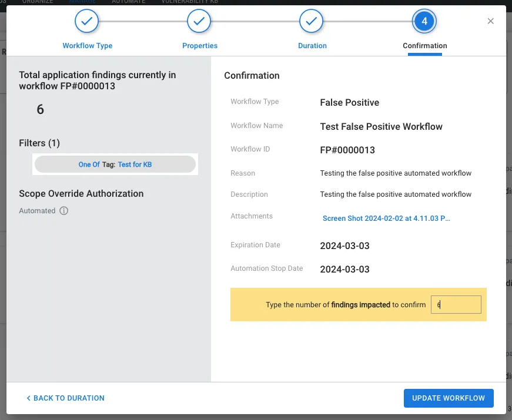Viewport: 512px width, 420px height.
Task: Focus the findings impacted confirmation input
Action: 456,304
